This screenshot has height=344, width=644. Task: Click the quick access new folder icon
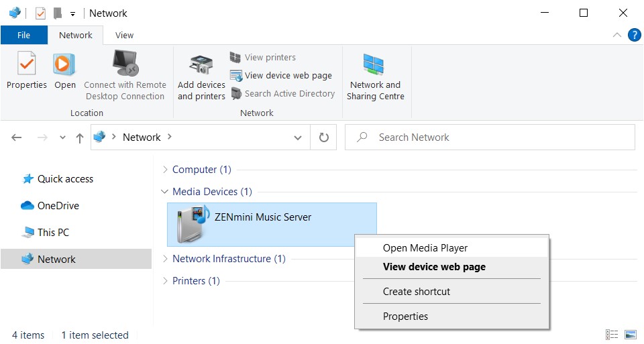click(x=58, y=13)
